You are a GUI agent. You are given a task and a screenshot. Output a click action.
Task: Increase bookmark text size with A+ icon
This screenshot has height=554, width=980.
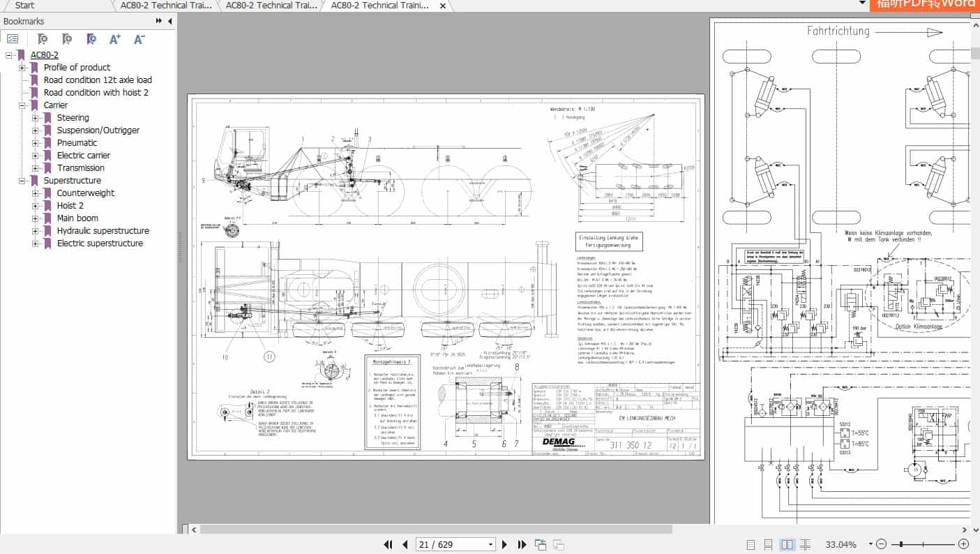point(114,39)
